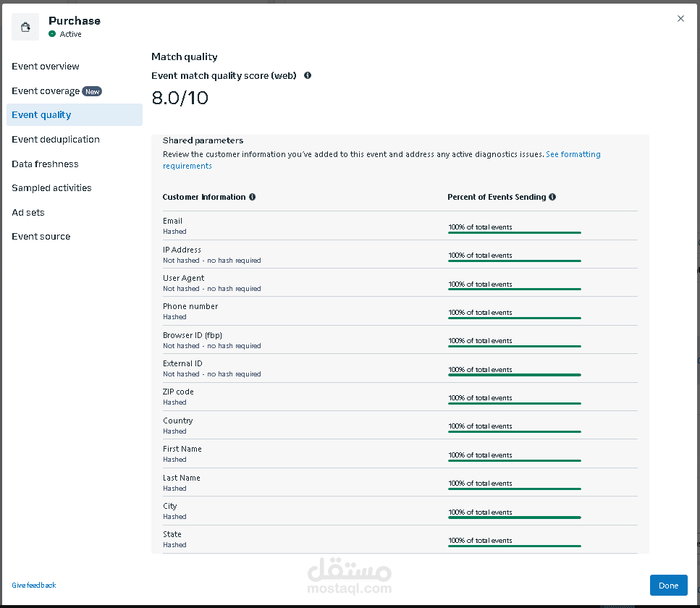Navigate to Ad sets section

pos(28,213)
